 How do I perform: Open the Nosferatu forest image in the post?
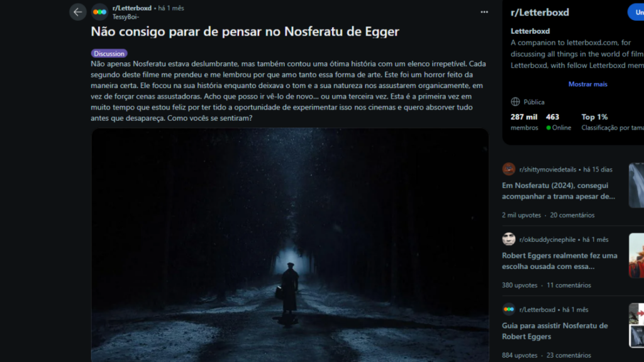290,245
